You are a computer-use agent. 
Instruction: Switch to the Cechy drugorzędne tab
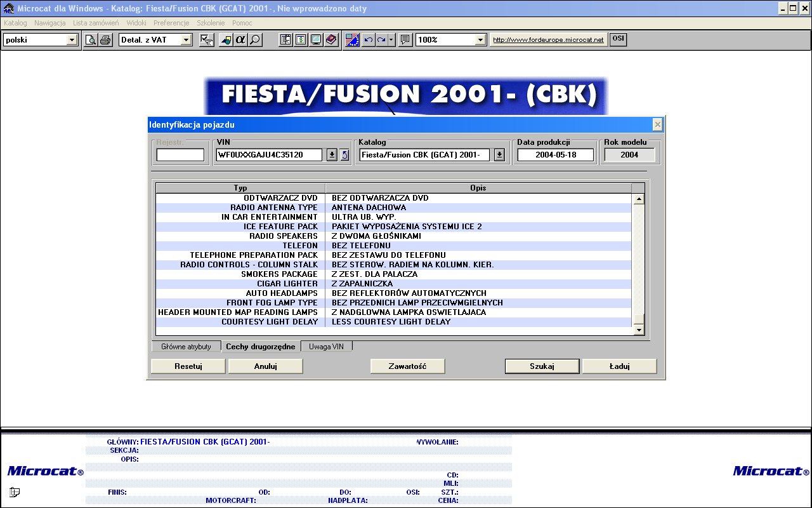click(261, 347)
